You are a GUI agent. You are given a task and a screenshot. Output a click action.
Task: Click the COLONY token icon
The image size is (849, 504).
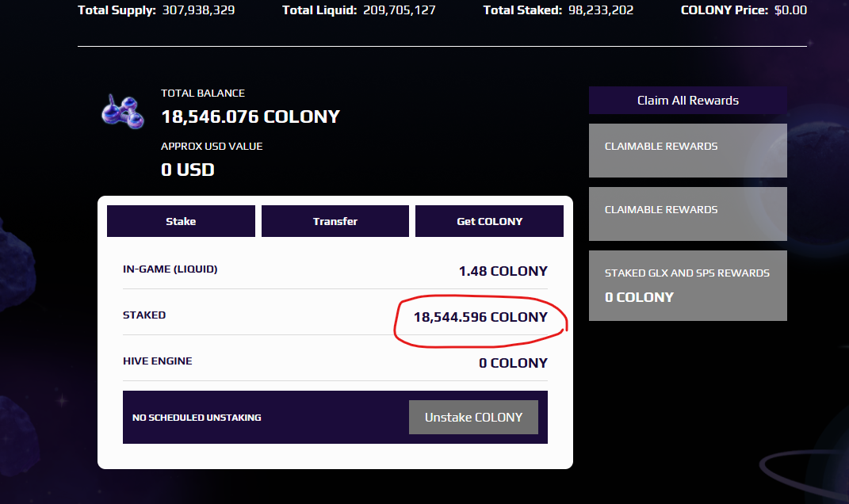(x=123, y=112)
